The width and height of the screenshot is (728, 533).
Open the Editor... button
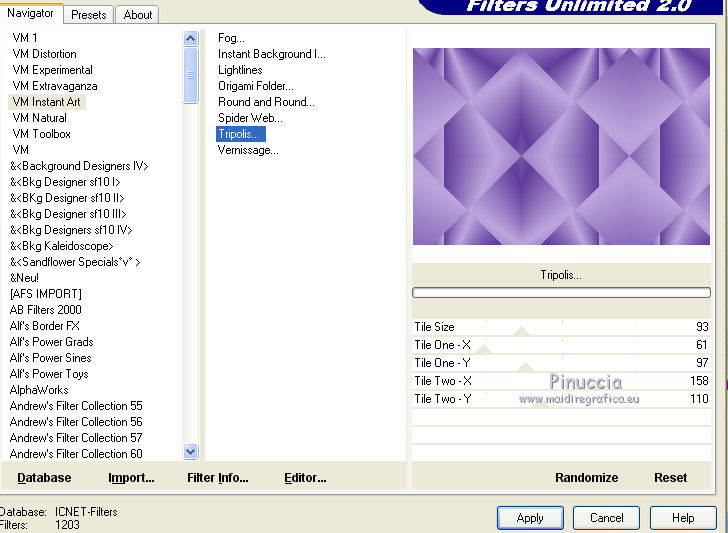click(x=305, y=478)
